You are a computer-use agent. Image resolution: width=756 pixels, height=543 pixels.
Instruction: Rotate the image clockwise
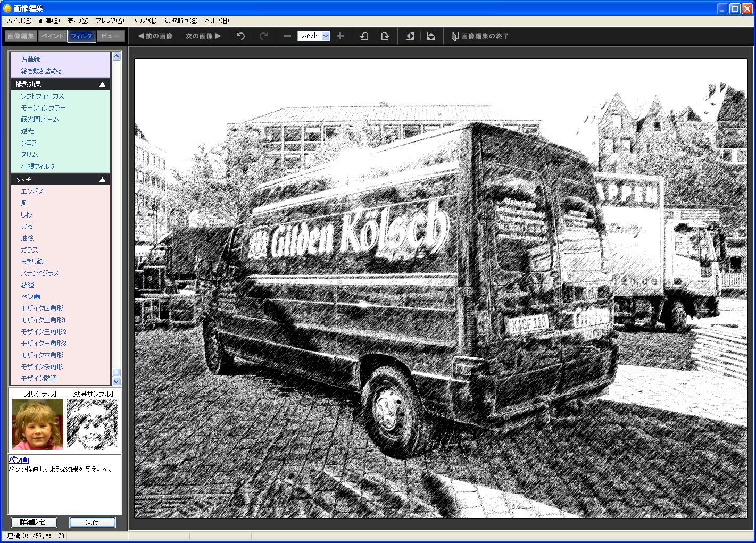pos(385,36)
